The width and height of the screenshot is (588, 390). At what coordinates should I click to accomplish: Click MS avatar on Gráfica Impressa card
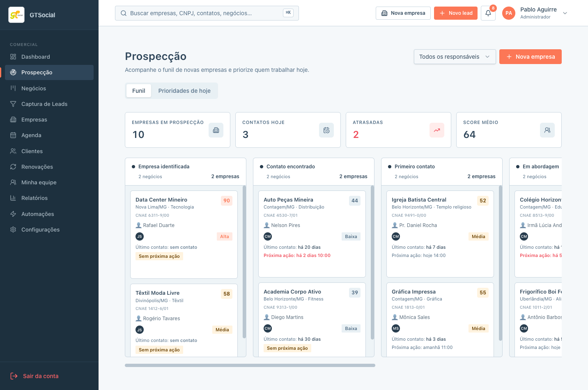(396, 328)
